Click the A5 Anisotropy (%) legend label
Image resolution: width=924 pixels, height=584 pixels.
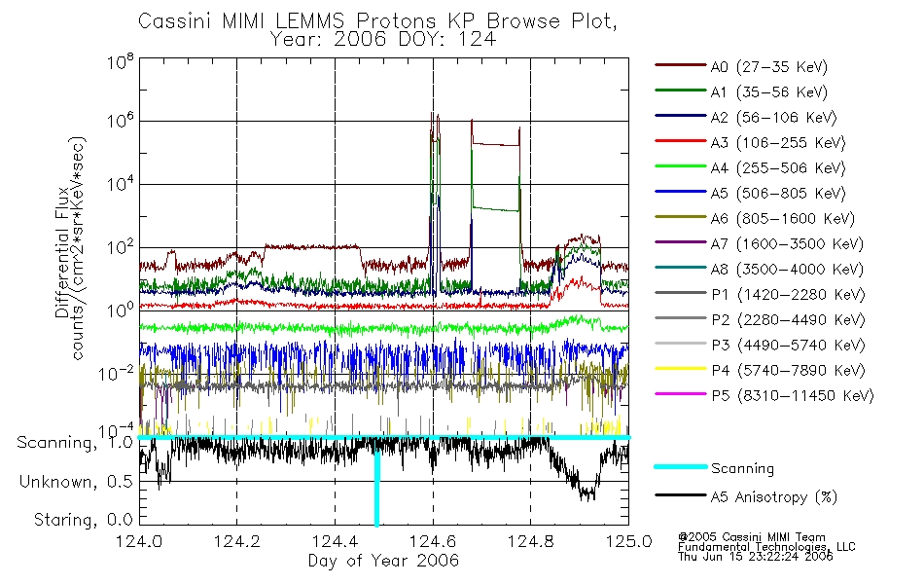point(774,497)
